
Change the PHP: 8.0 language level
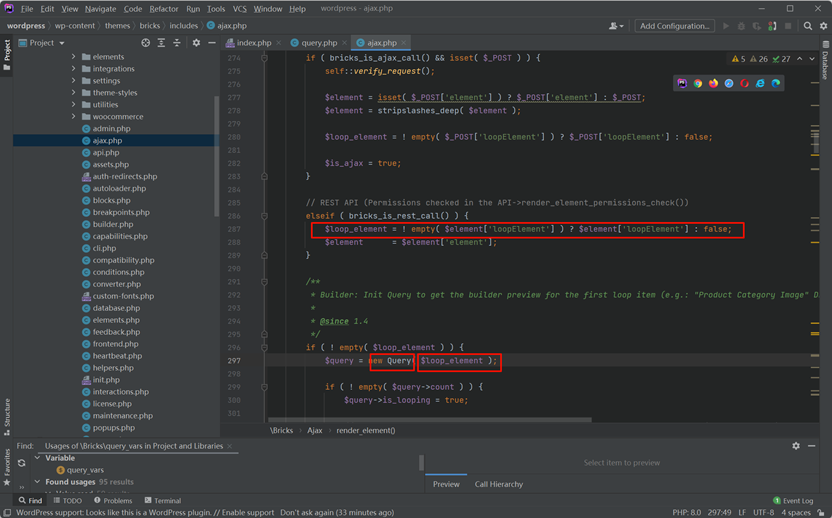click(686, 512)
